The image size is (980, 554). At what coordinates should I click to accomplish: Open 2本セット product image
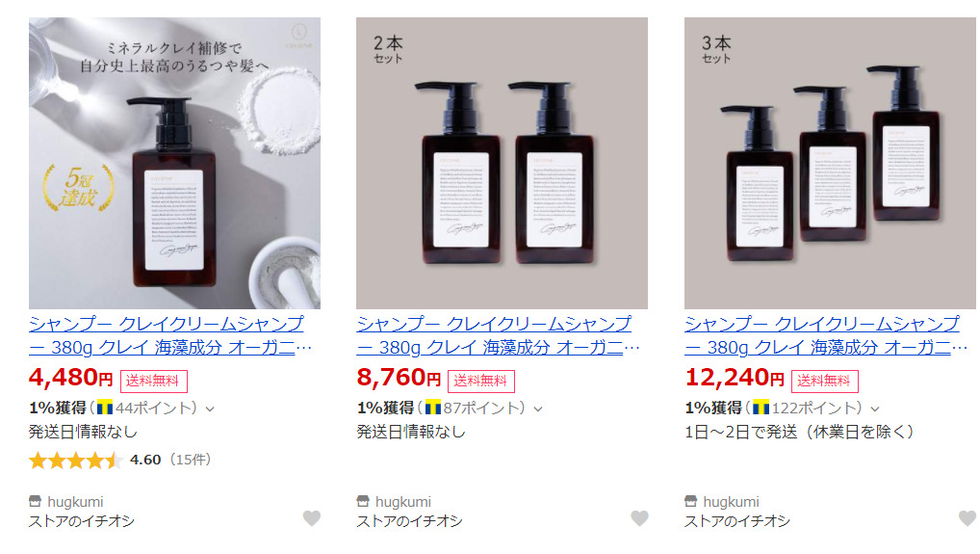[502, 163]
